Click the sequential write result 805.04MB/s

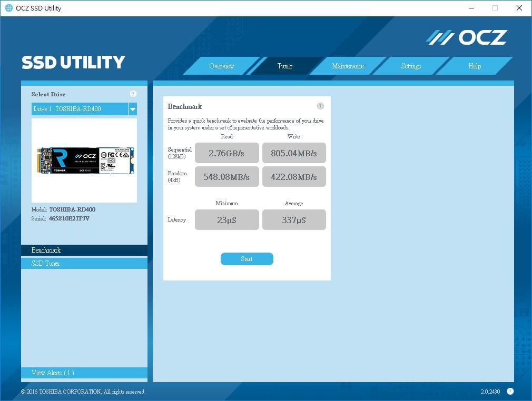(294, 153)
